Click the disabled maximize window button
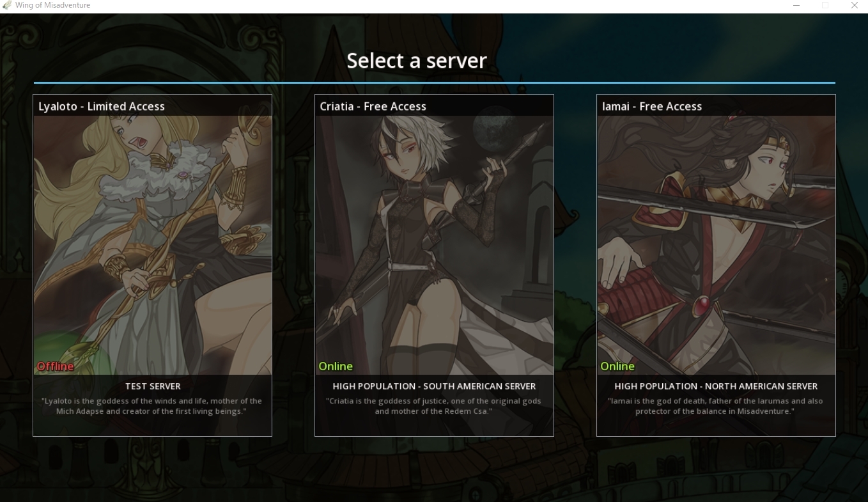Screen dimensions: 868x502 click(825, 5)
